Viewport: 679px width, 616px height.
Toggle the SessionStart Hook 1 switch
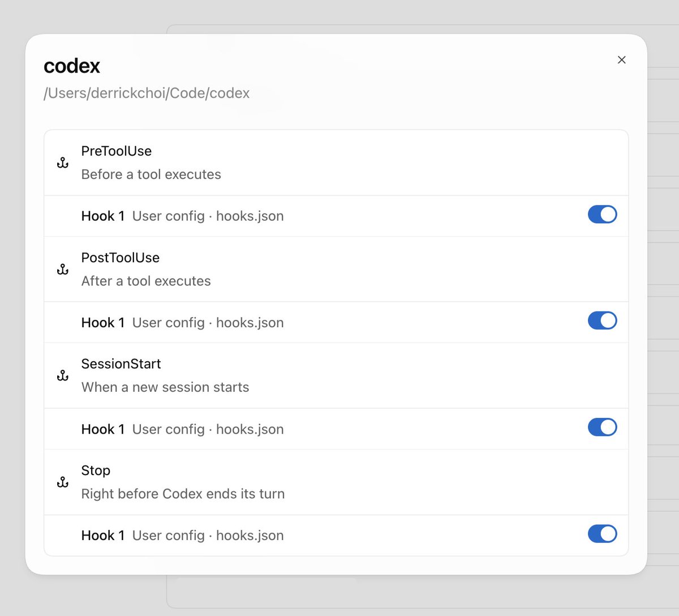pyautogui.click(x=602, y=427)
